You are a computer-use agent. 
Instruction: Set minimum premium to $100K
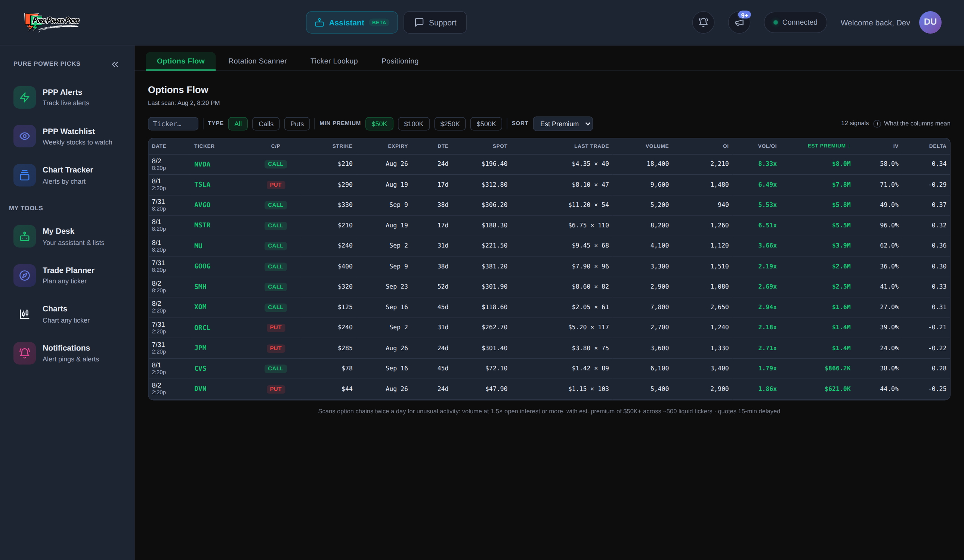coord(414,124)
